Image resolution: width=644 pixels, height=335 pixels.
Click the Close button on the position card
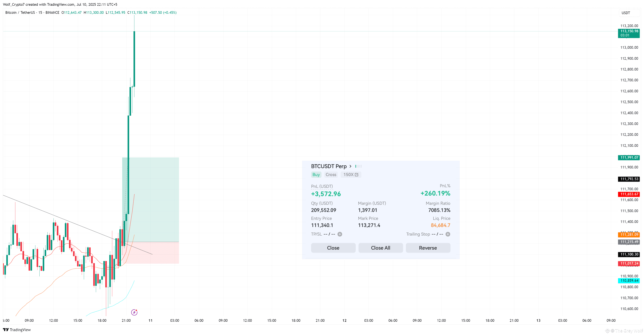pos(333,248)
